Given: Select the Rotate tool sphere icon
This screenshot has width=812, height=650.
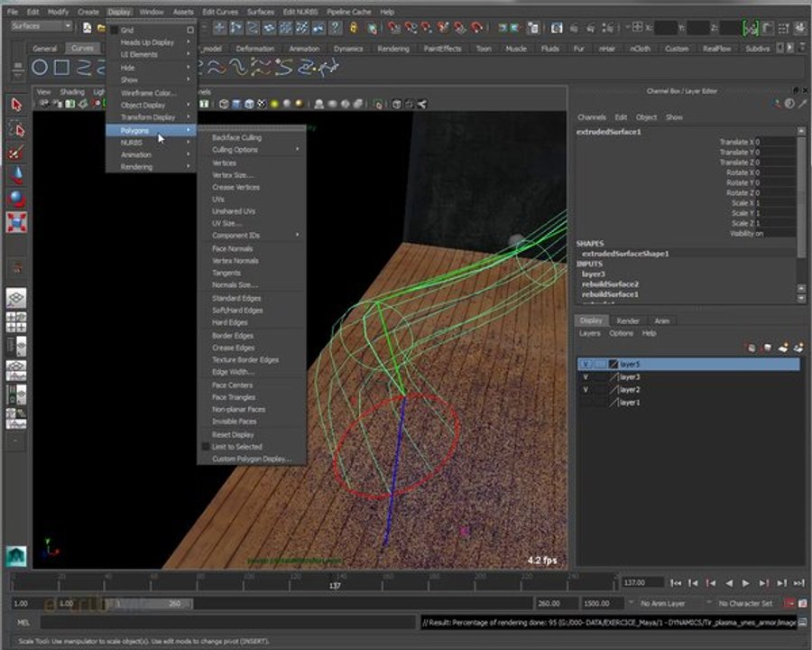Looking at the screenshot, I should [16, 199].
